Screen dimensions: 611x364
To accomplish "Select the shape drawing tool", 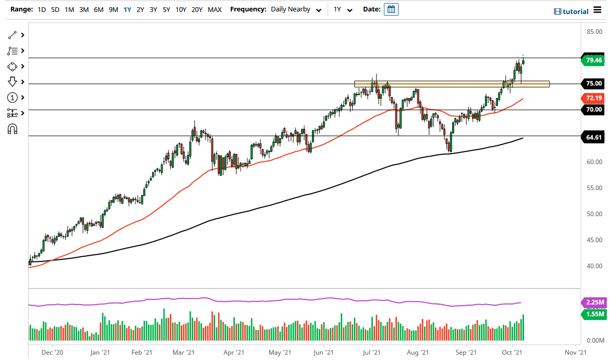I will coord(13,66).
